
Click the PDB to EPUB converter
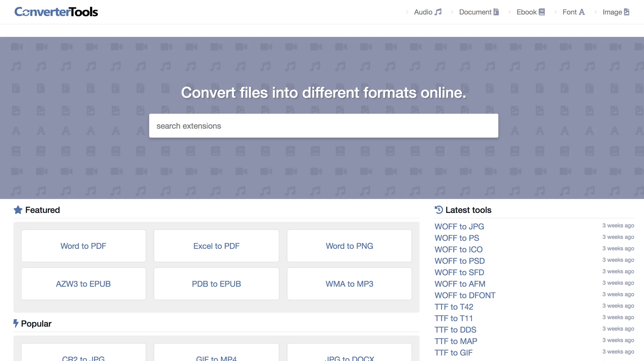tap(216, 284)
